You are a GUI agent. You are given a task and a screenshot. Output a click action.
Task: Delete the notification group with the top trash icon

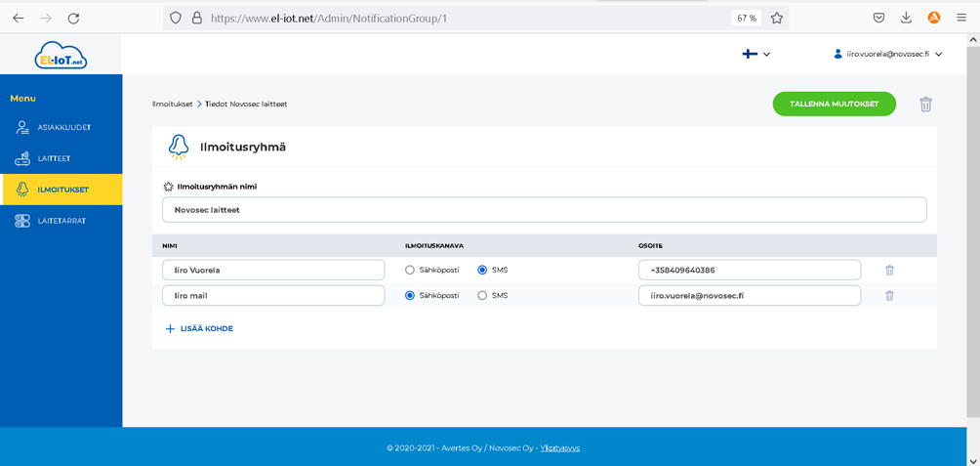coord(925,105)
